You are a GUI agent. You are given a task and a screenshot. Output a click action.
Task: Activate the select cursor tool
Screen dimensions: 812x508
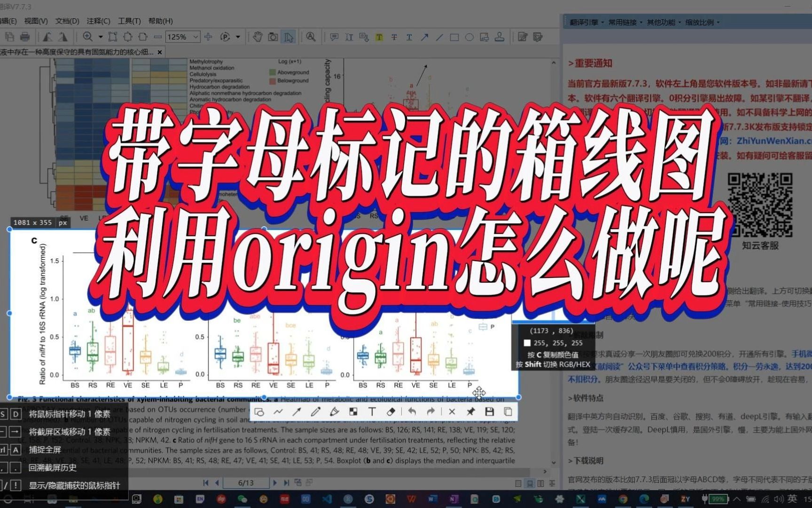click(x=288, y=37)
